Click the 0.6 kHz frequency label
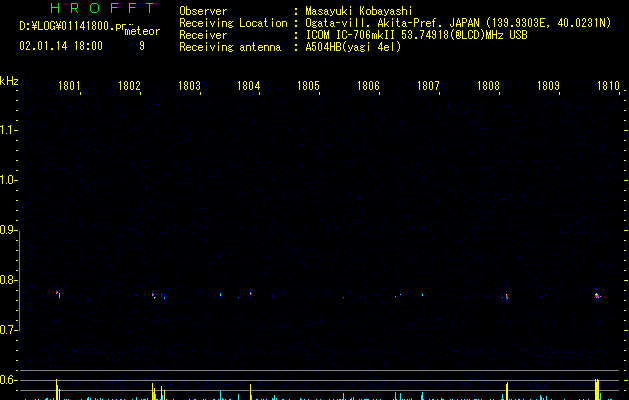The height and width of the screenshot is (400, 629). point(8,380)
